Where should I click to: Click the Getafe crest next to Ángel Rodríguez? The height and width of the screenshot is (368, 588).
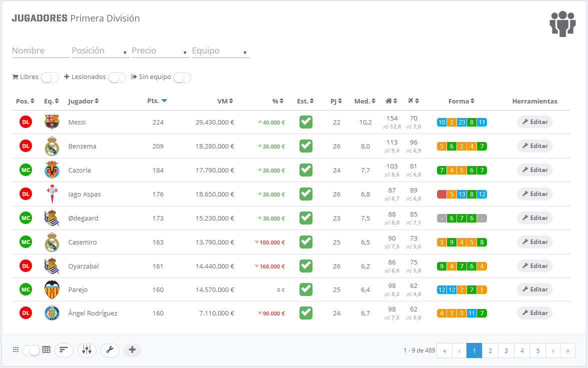[x=52, y=313]
